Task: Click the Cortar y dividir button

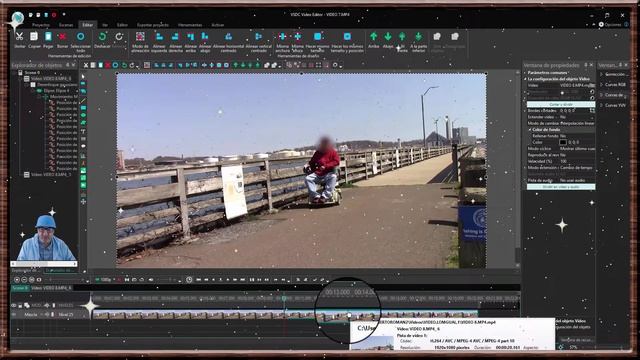Action: [x=560, y=104]
